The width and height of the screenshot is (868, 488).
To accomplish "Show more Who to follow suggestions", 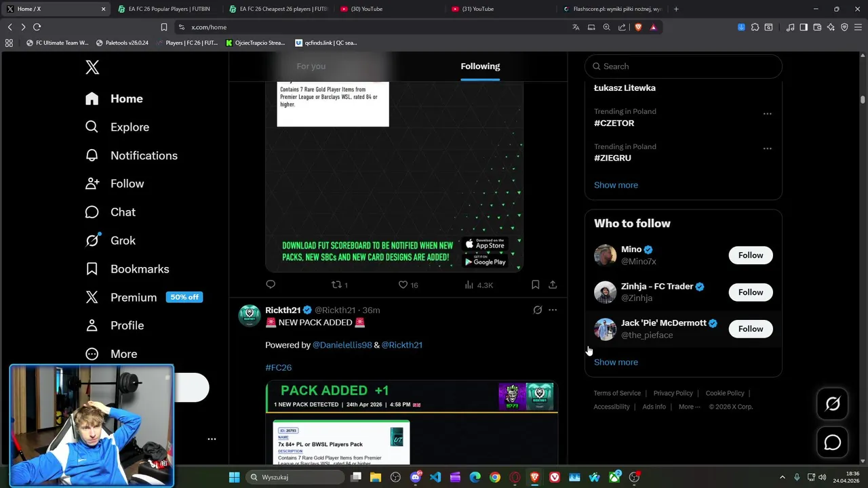I will click(x=616, y=362).
